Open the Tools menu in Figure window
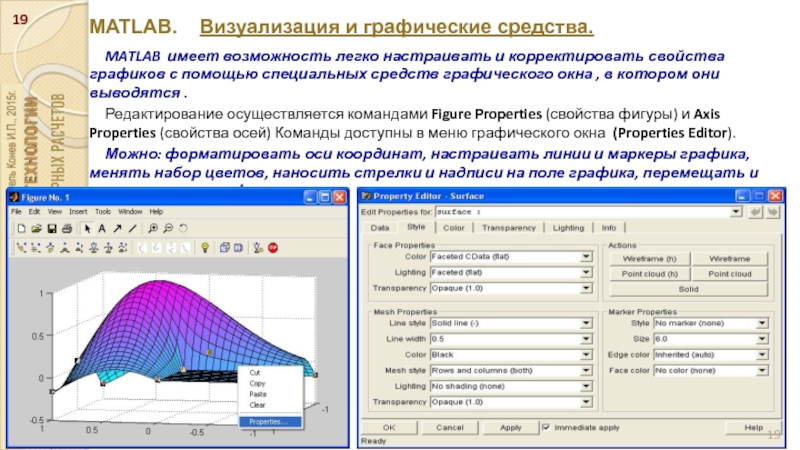This screenshot has width=800, height=450. 102,212
